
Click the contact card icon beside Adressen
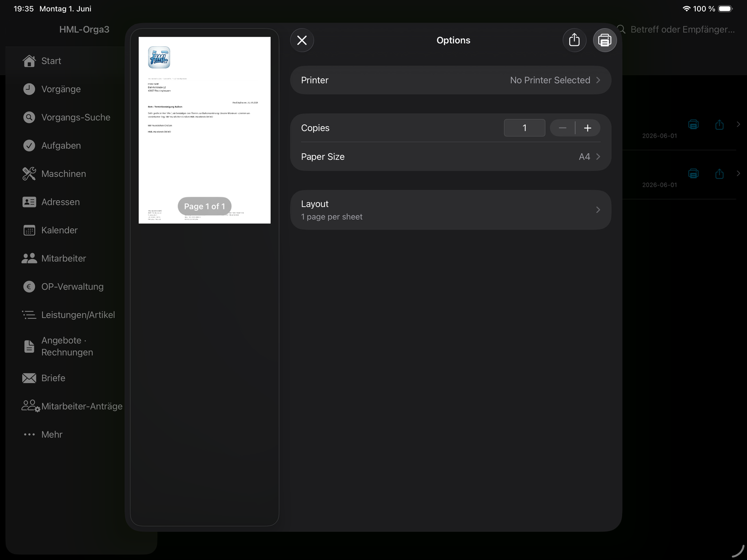29,202
